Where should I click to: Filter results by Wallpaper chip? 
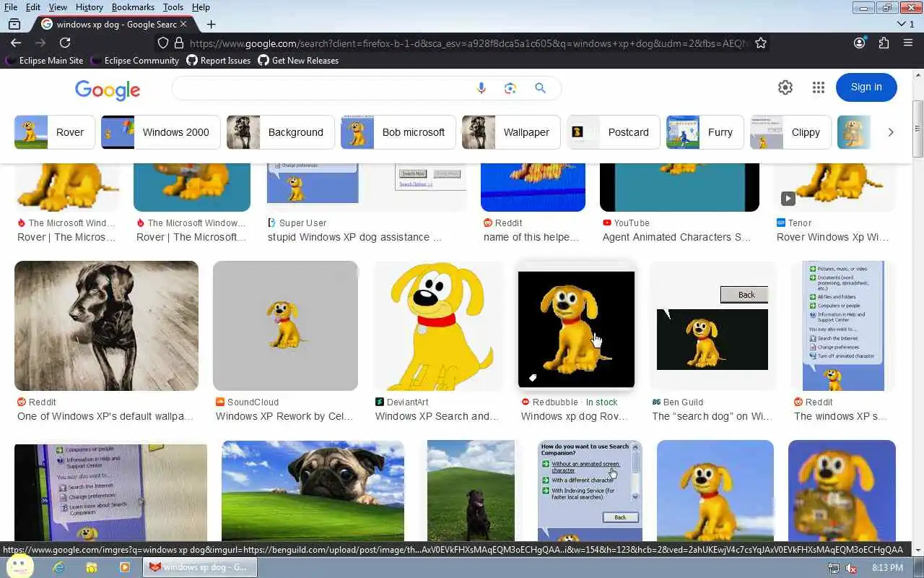511,132
